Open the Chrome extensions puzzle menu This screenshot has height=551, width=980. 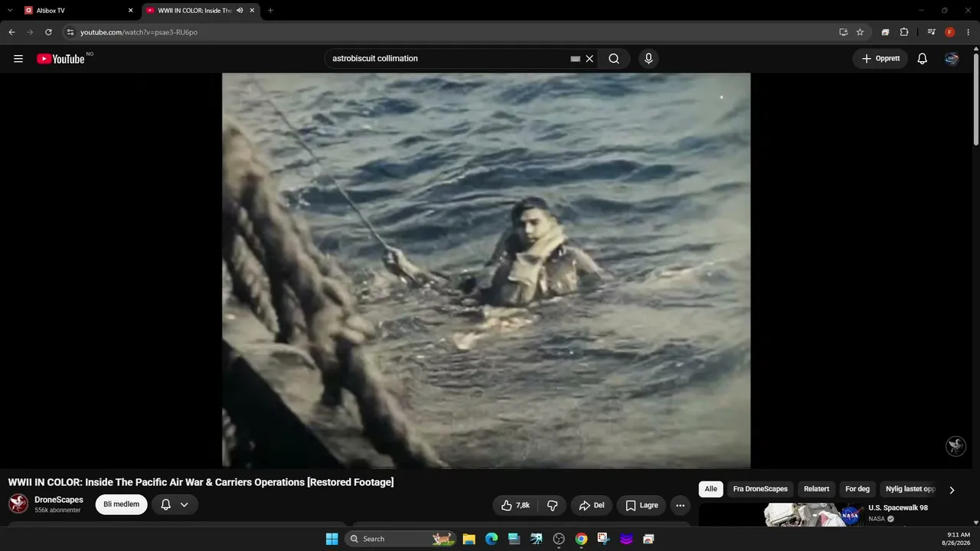[x=904, y=32]
